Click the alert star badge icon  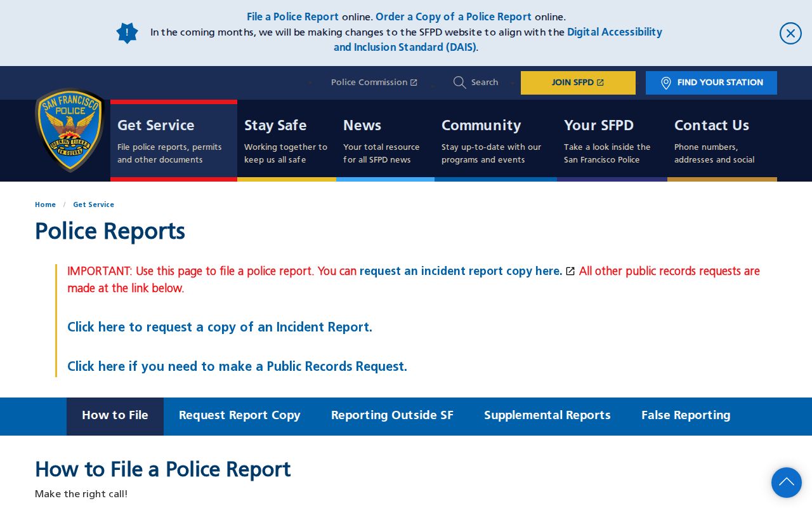click(x=127, y=33)
